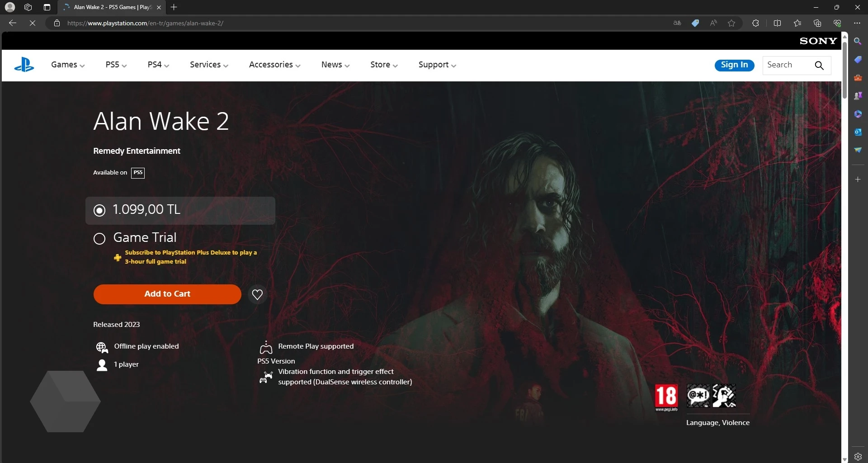The image size is (868, 463).
Task: Open sidebar settings gear icon
Action: click(x=858, y=457)
